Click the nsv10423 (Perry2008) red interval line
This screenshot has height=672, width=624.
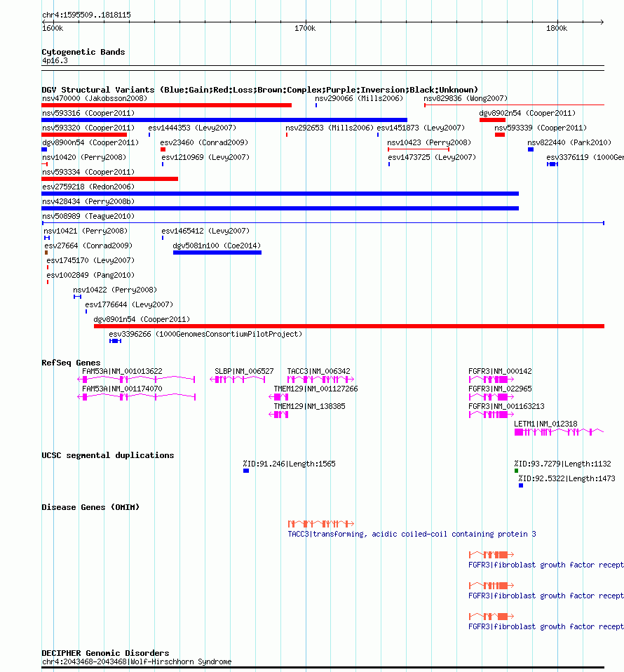tap(419, 149)
